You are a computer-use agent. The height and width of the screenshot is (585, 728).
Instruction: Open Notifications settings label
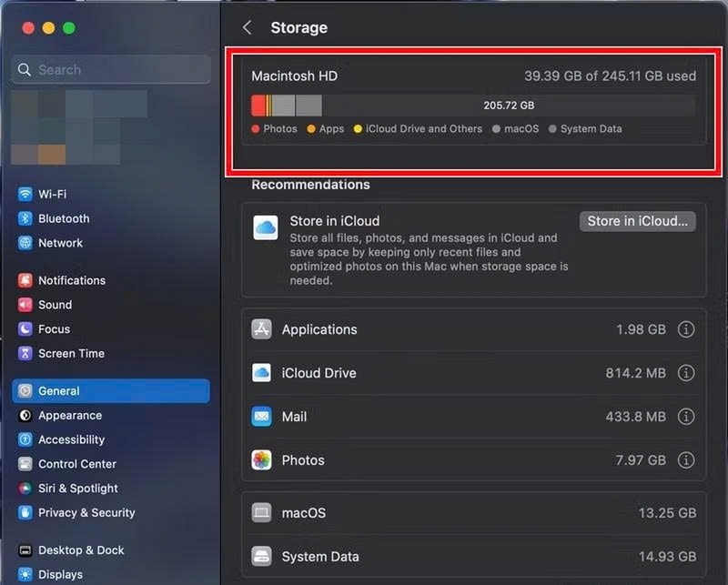72,280
